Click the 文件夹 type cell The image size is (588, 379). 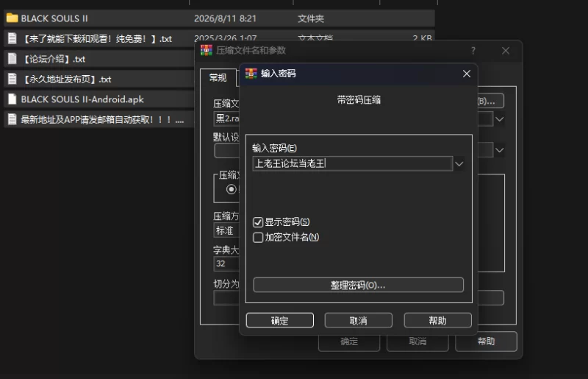coord(310,18)
